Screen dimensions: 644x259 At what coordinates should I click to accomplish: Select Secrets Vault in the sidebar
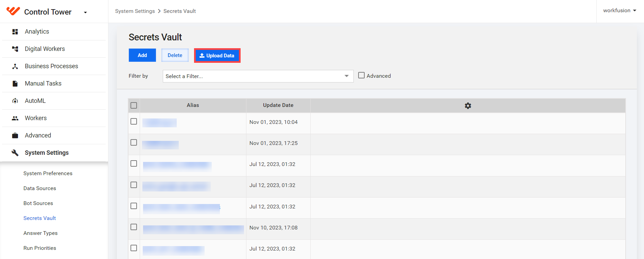click(x=39, y=218)
